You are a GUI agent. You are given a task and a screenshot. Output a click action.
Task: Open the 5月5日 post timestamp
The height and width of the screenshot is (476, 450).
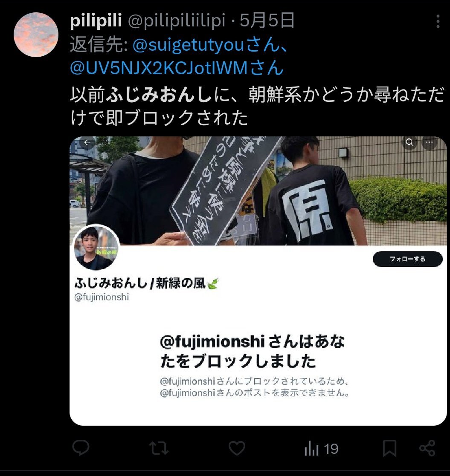tap(267, 20)
